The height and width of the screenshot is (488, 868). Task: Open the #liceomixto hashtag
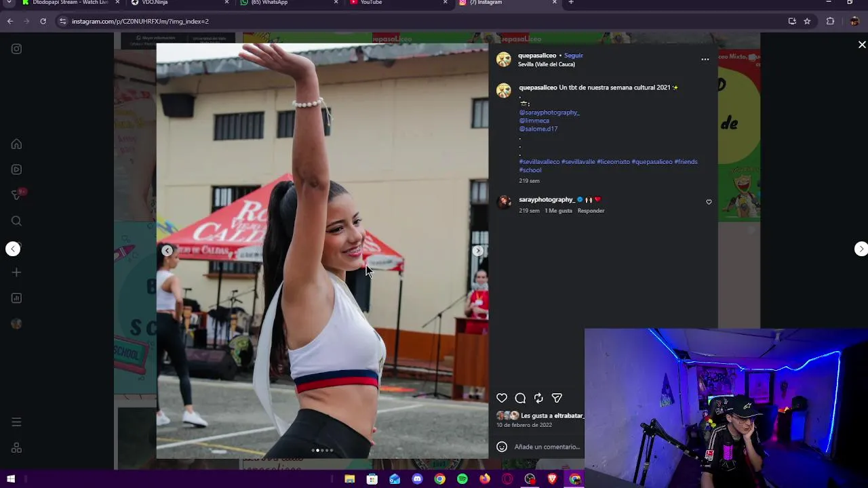click(613, 162)
